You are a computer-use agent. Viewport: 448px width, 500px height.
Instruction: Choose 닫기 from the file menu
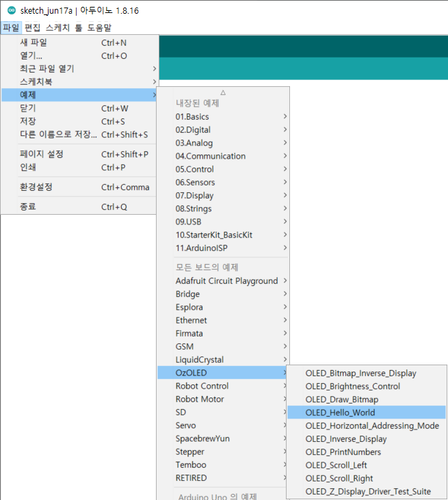pyautogui.click(x=79, y=108)
